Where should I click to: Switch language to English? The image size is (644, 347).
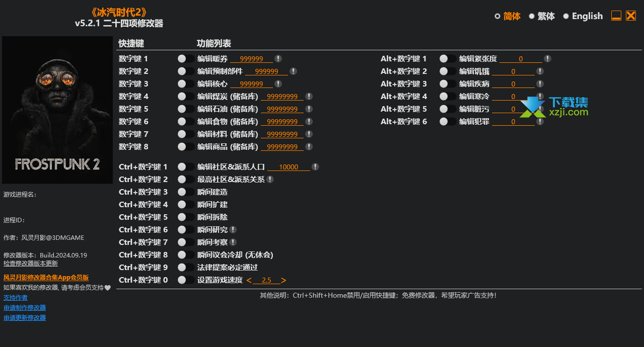click(x=583, y=16)
